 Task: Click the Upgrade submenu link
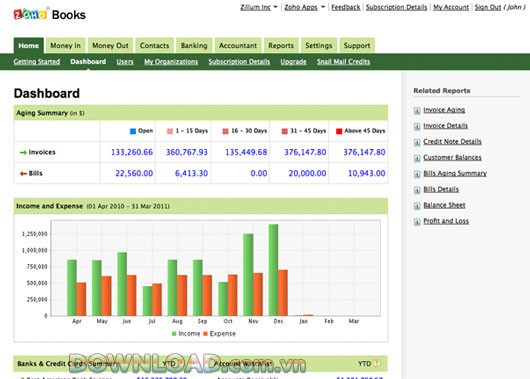coord(293,62)
